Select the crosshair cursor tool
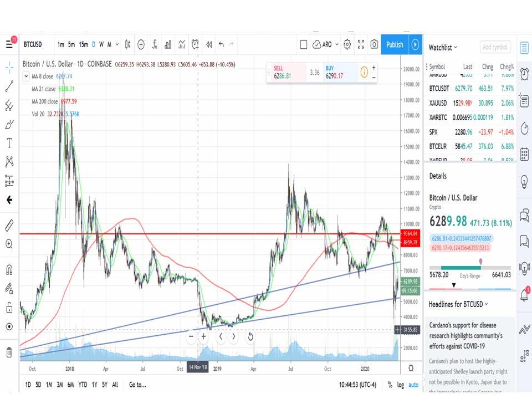The height and width of the screenshot is (399, 532). (9, 68)
